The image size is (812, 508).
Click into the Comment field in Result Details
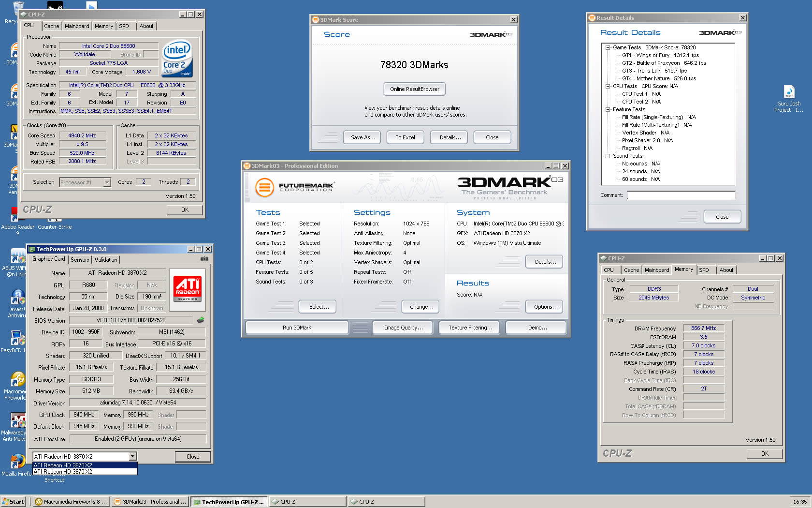[681, 195]
